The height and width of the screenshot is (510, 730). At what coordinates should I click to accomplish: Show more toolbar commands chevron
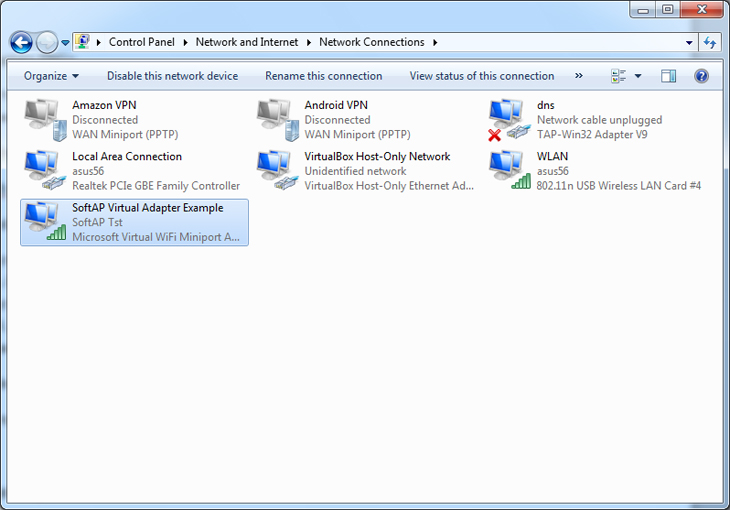point(579,75)
